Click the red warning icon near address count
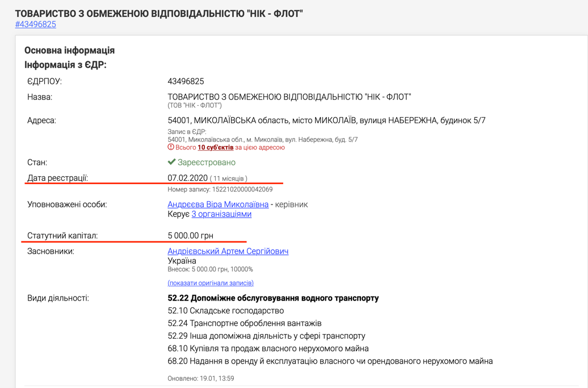This screenshot has width=588, height=388. [171, 147]
